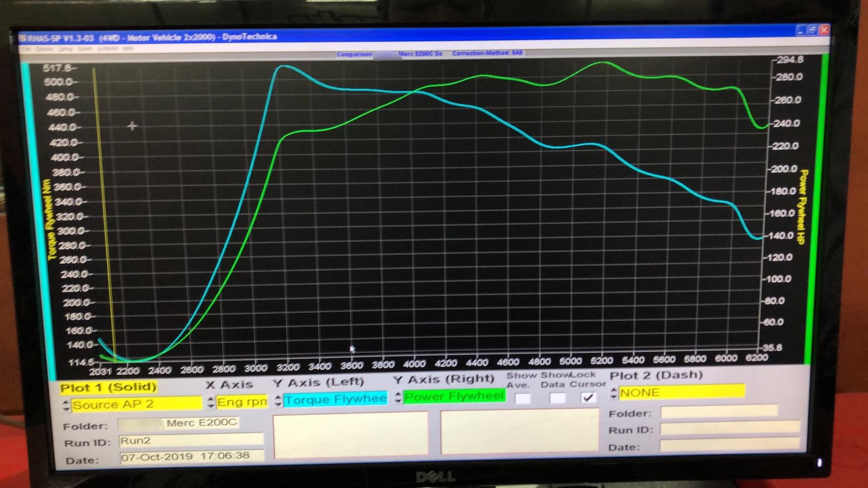Open the Source AP 2 plot source field
The width and height of the screenshot is (868, 488).
pyautogui.click(x=137, y=404)
